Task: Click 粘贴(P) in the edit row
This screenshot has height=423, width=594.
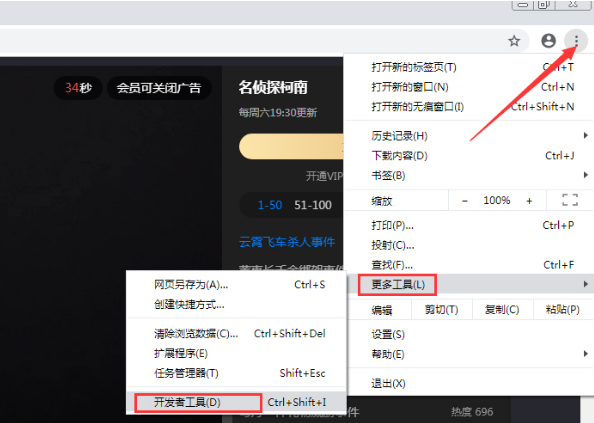Action: (563, 310)
